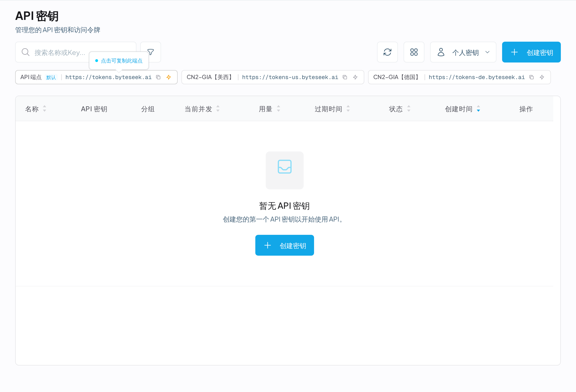Copy the tokens-de.byteseek.ai endpoint
This screenshot has height=392, width=576.
pos(531,77)
